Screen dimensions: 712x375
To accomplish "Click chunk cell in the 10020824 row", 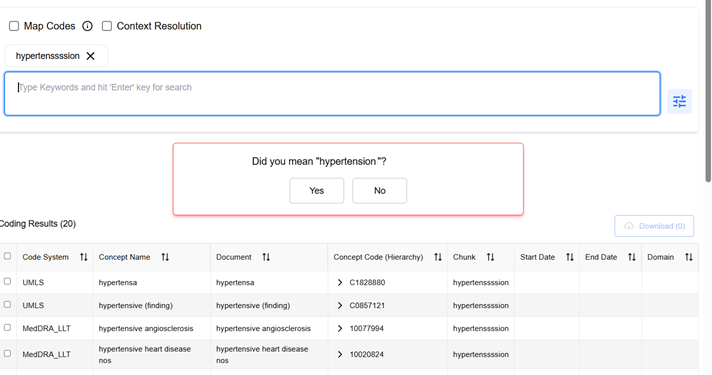I will (480, 355).
